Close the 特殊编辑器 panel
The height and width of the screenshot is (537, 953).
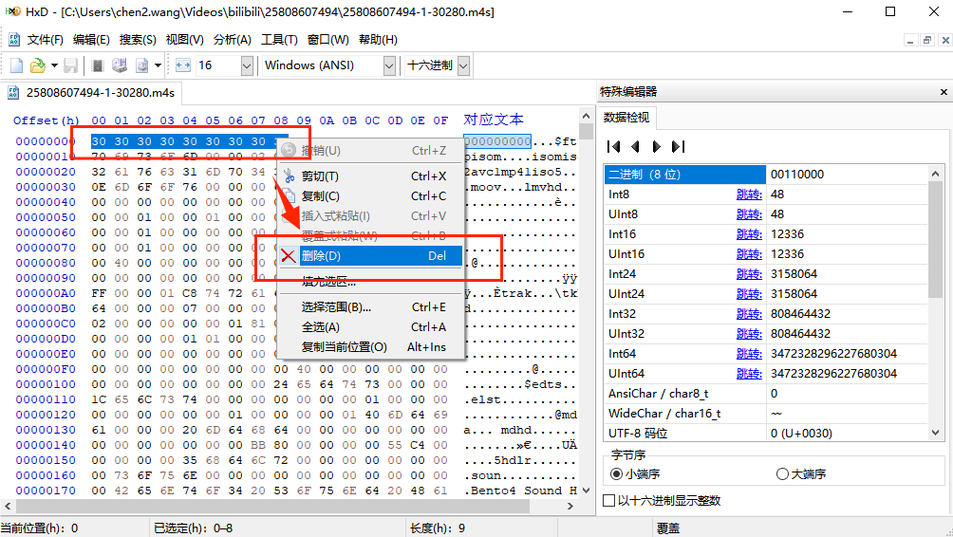943,92
